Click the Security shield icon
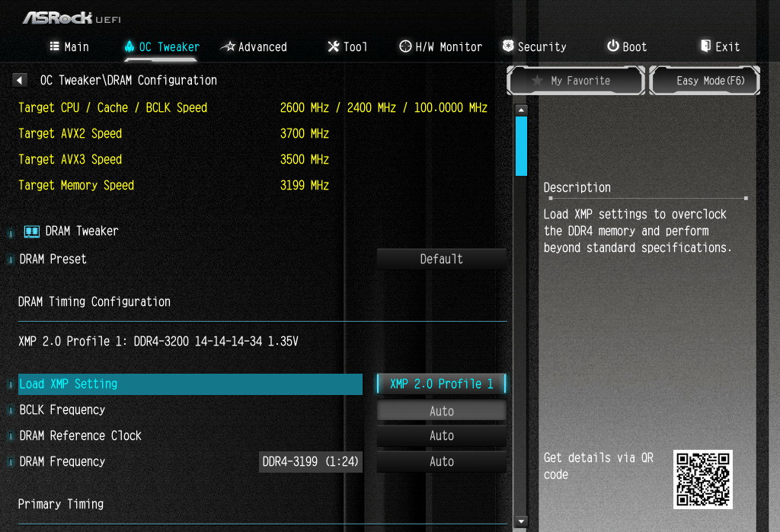The image size is (780, 532). (x=508, y=46)
